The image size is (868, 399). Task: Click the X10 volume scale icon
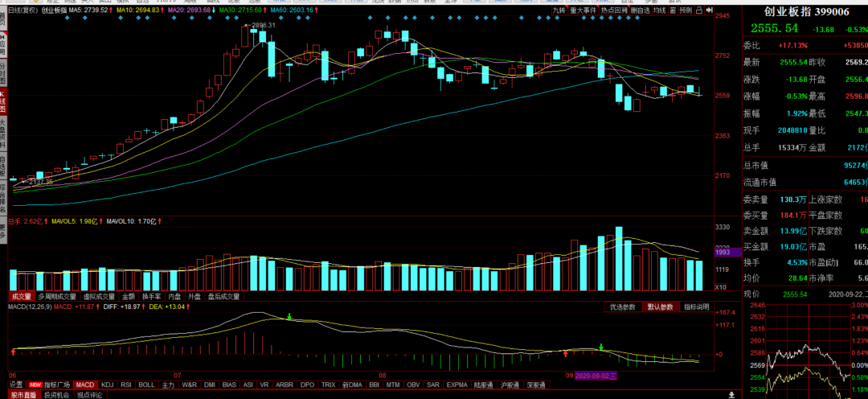[x=721, y=287]
